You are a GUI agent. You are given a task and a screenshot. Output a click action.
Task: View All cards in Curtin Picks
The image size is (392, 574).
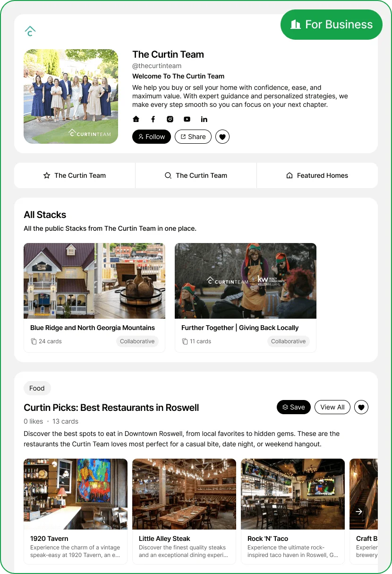332,407
